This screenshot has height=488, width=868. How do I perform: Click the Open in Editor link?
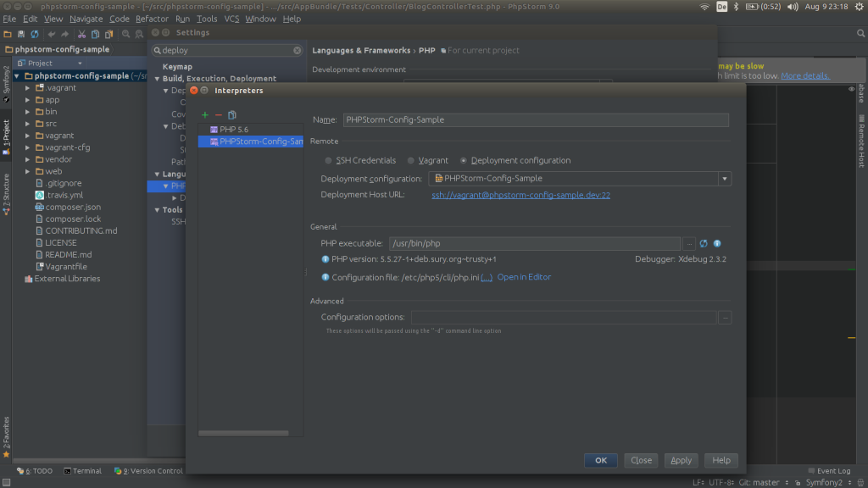coord(524,277)
